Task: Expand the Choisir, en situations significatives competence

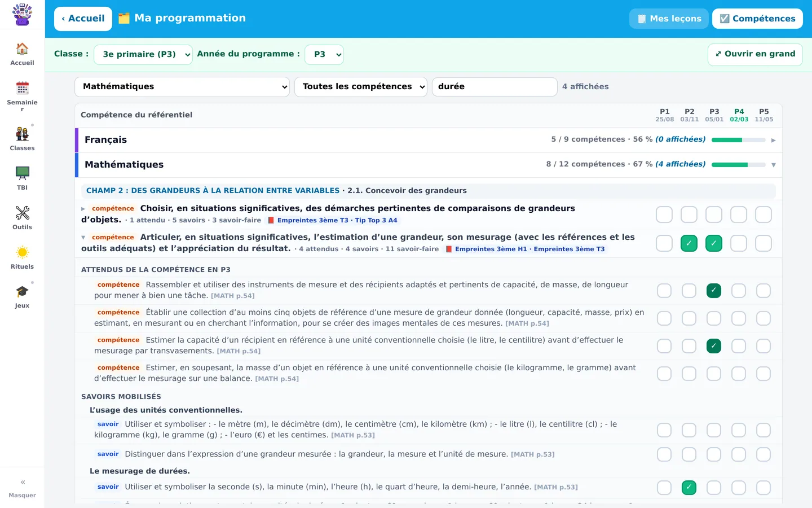Action: [83, 209]
